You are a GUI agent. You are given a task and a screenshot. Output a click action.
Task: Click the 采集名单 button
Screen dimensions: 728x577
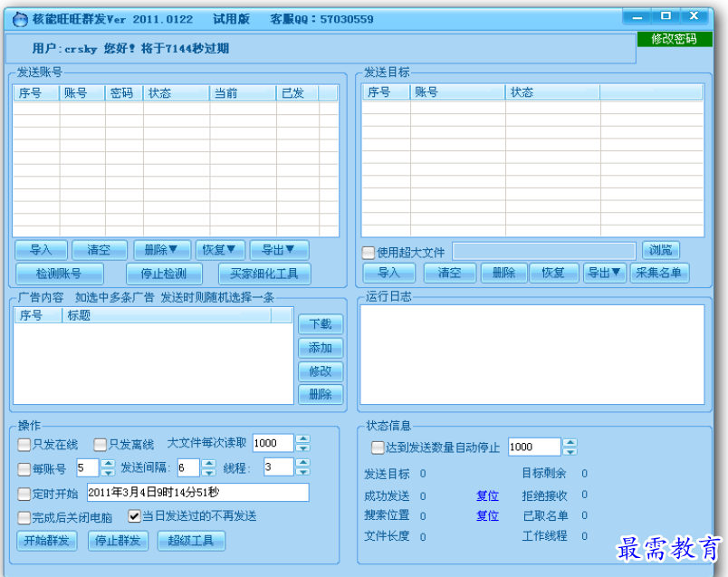[659, 273]
